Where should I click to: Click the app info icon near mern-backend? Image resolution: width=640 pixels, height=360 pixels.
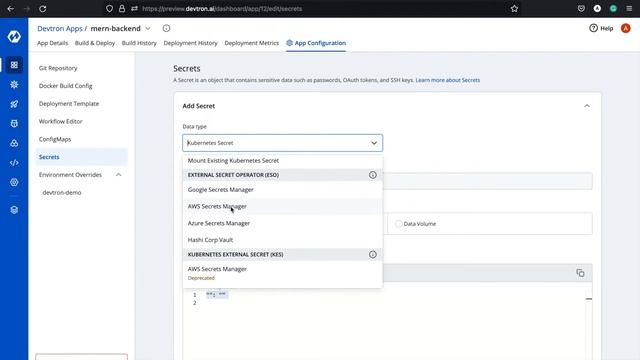[x=166, y=28]
